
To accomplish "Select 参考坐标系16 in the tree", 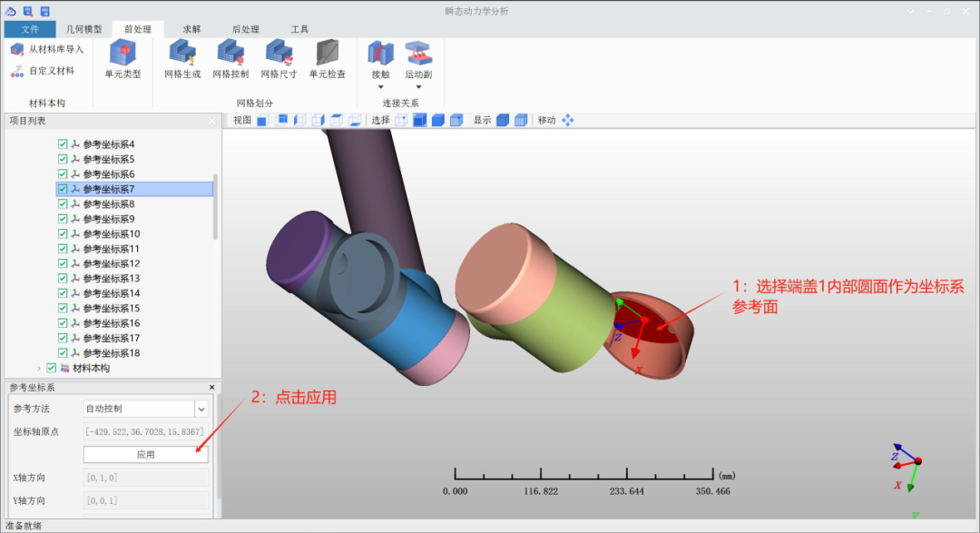I will tap(112, 323).
